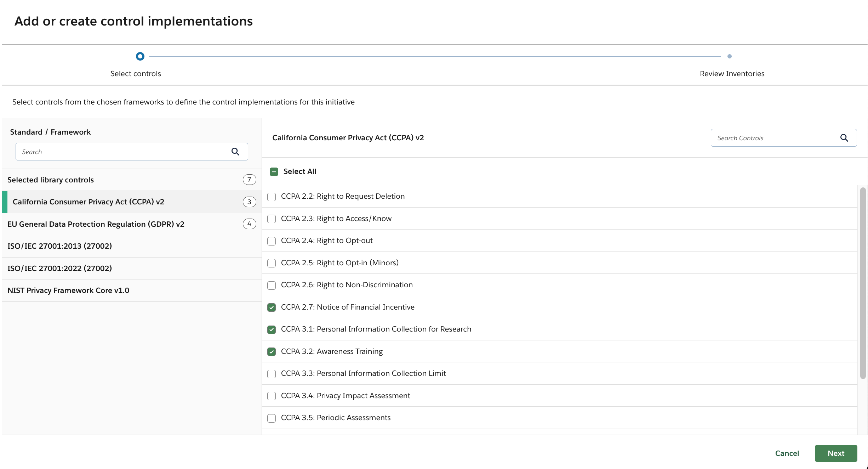Image resolution: width=868 pixels, height=469 pixels.
Task: Click the CCPA 3.5: Periodic Assessments label
Action: (x=336, y=418)
